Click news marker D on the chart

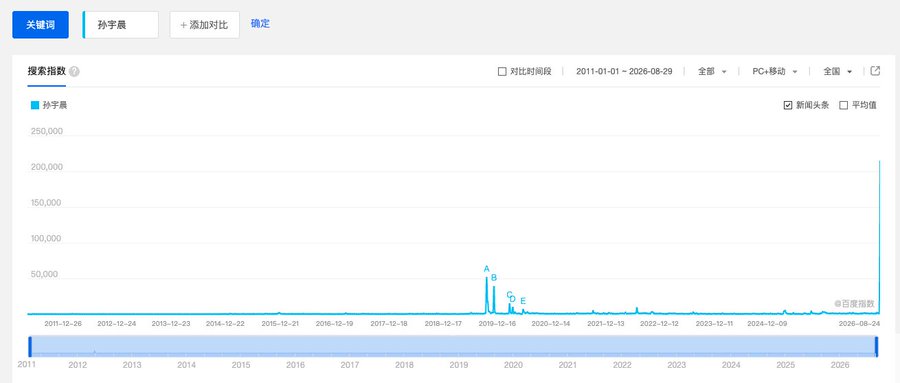[513, 299]
